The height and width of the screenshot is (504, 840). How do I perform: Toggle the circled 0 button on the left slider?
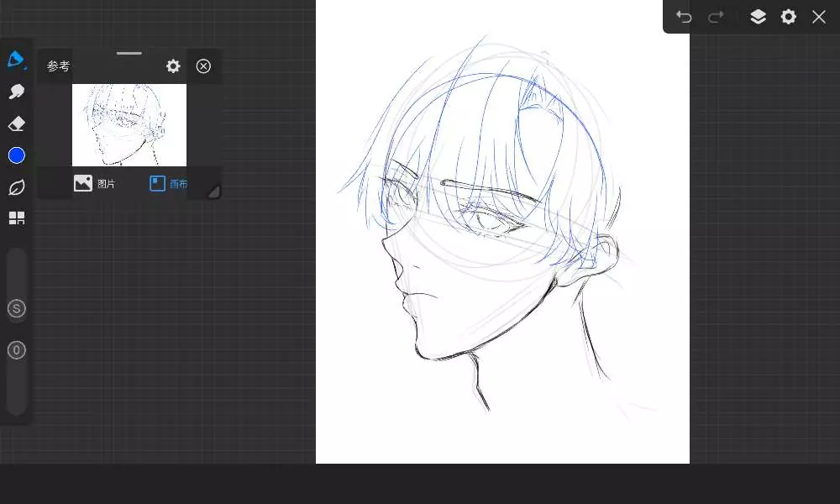pyautogui.click(x=16, y=350)
